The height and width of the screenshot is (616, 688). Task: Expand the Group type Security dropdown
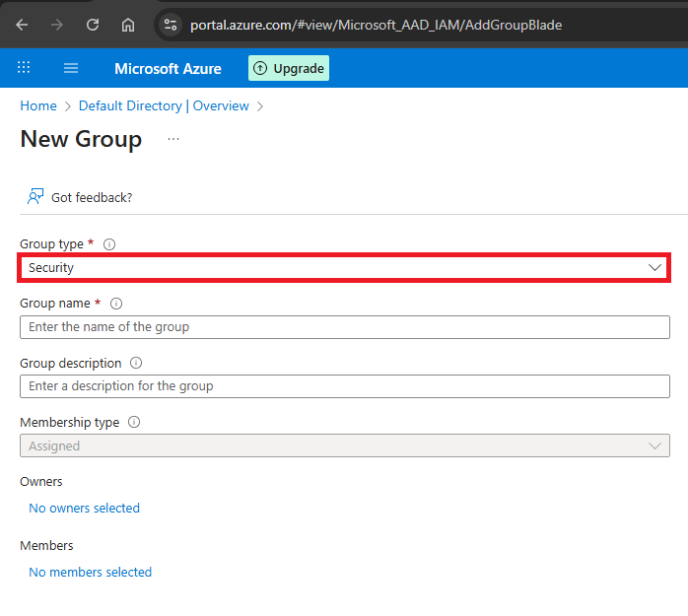(343, 267)
